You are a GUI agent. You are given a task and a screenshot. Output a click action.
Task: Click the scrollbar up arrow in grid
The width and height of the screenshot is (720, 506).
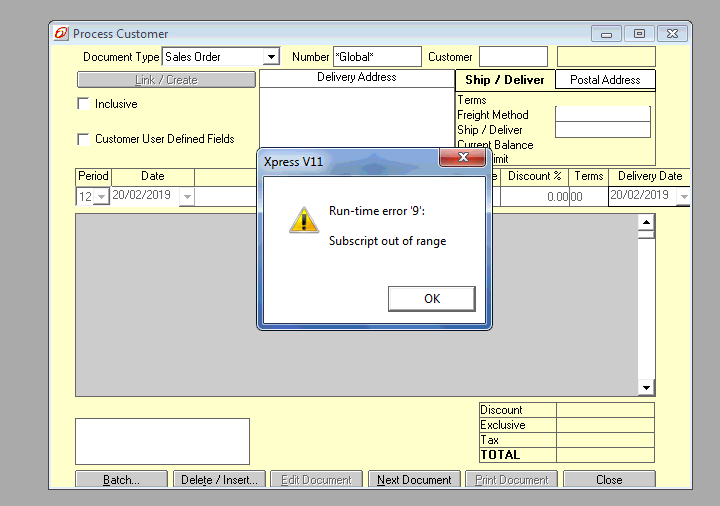[x=646, y=221]
